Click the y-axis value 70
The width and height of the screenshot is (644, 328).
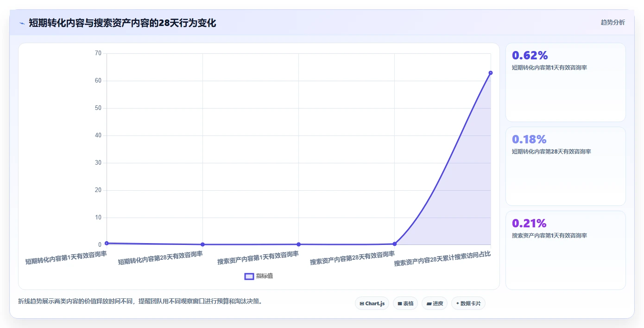tap(98, 53)
